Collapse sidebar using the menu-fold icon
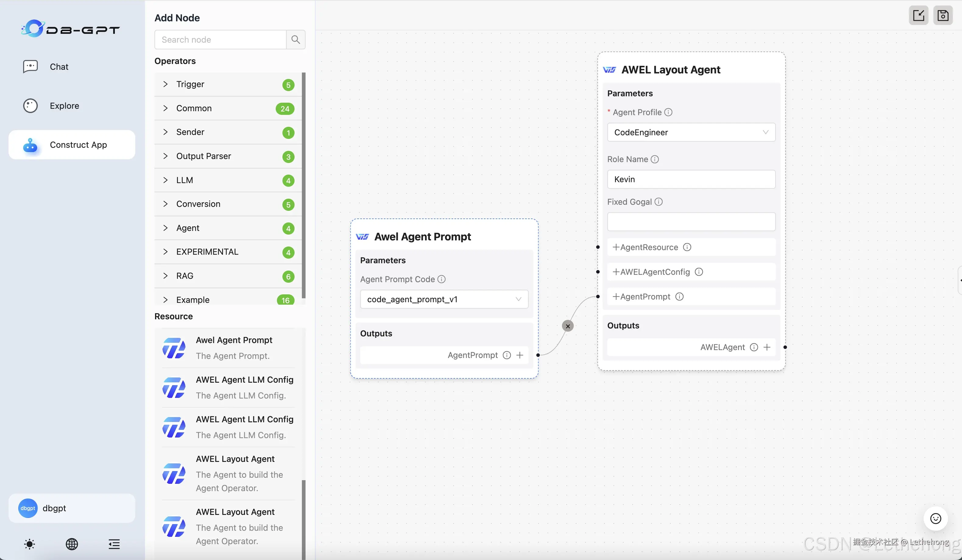 (x=114, y=544)
